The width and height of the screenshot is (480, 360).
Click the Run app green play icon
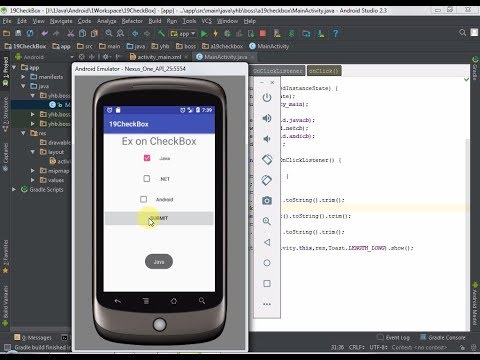[204, 33]
